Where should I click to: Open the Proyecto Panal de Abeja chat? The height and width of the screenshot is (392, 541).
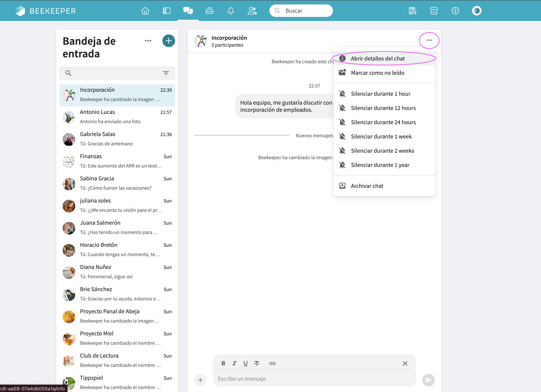coord(117,316)
